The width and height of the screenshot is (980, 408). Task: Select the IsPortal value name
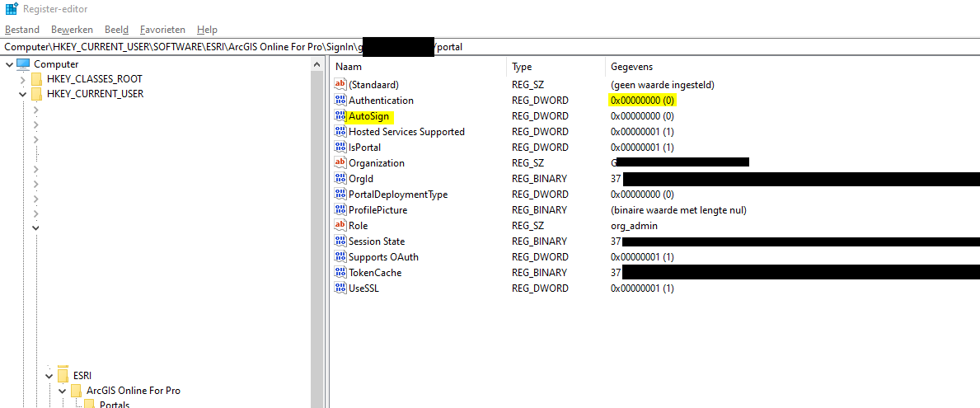coord(364,147)
